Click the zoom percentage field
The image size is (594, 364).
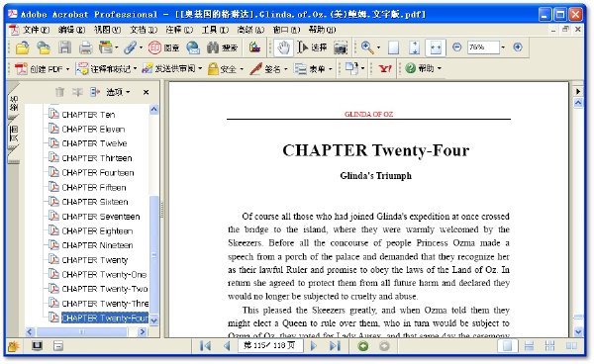483,47
